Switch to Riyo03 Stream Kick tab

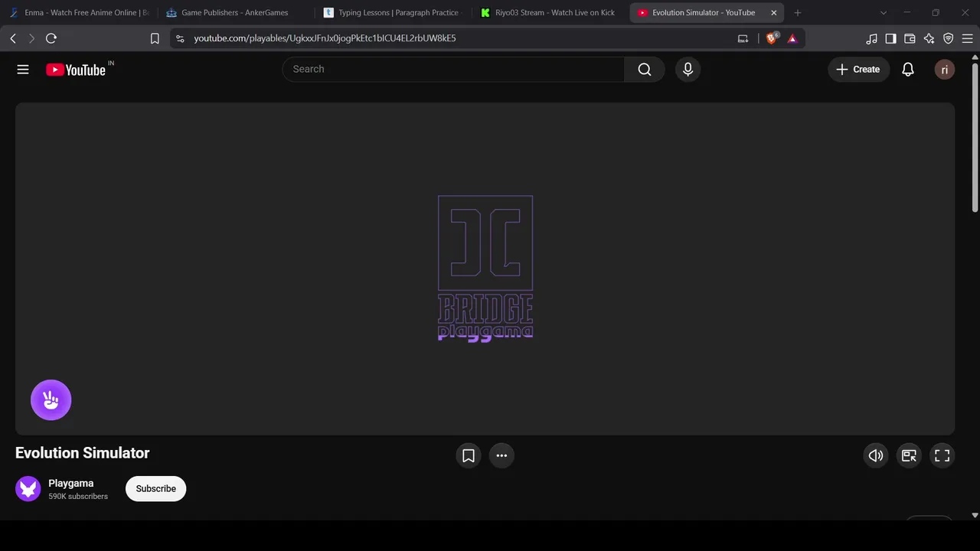pyautogui.click(x=549, y=13)
